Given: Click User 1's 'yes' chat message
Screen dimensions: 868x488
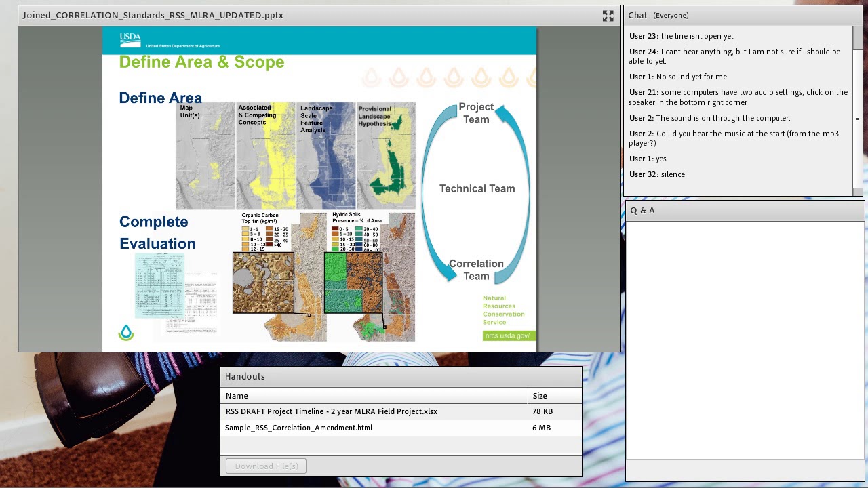Looking at the screenshot, I should [648, 159].
